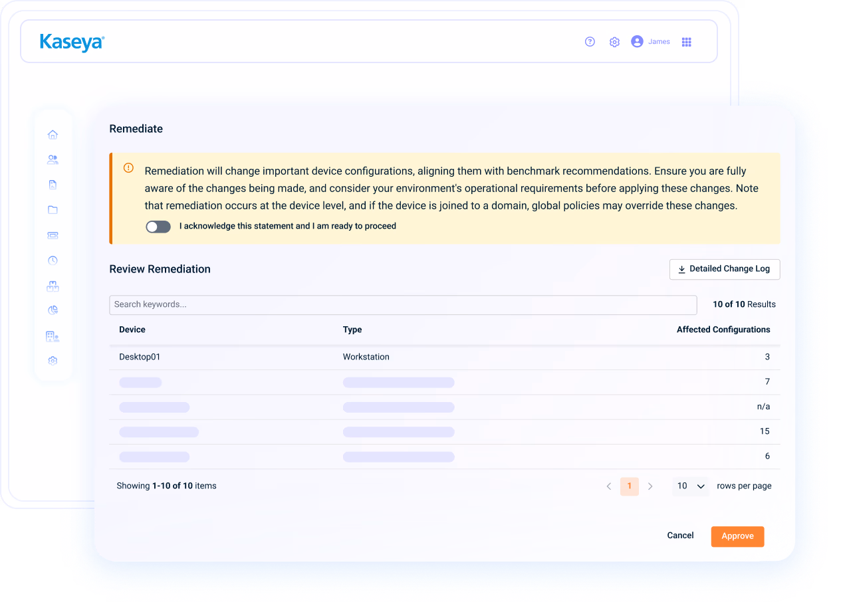Viewport: 841px width, 616px height.
Task: Open the settings gear in the top bar
Action: [x=614, y=42]
